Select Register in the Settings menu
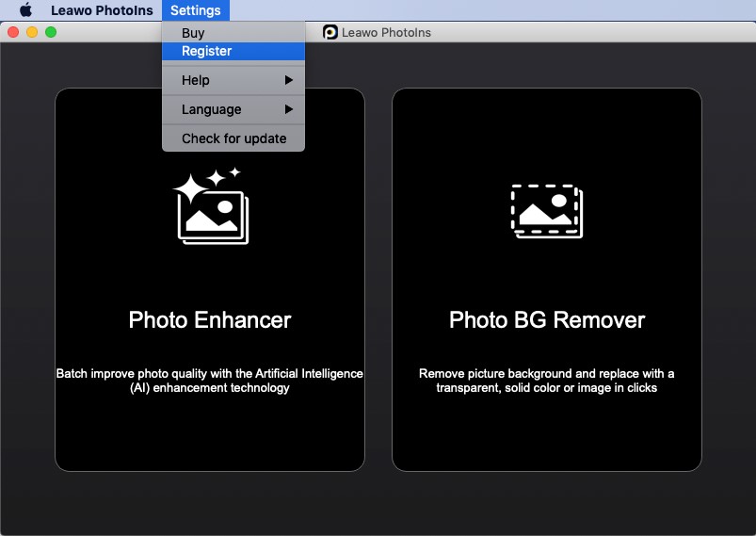The height and width of the screenshot is (536, 756). tap(206, 51)
